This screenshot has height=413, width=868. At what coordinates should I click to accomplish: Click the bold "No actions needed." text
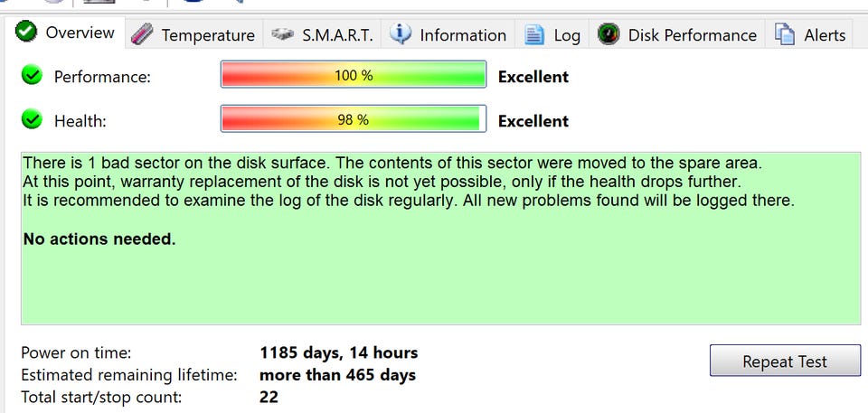point(99,239)
